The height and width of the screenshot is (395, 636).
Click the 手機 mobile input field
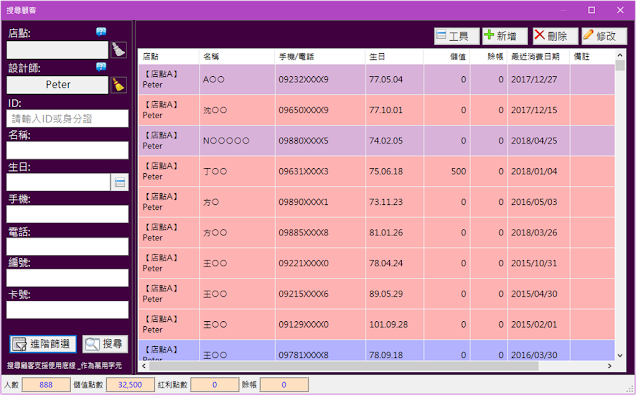coord(67,214)
